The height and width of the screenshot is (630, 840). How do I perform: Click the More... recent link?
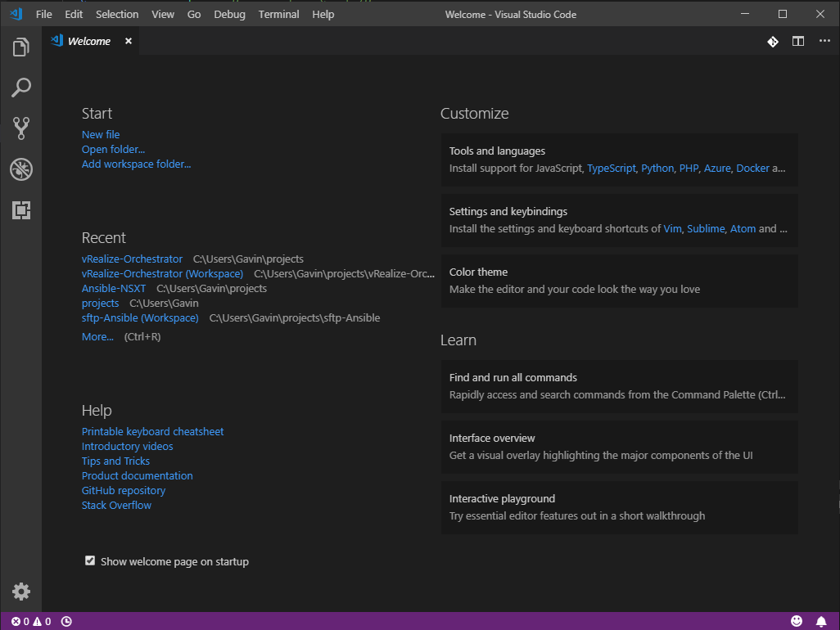[97, 336]
